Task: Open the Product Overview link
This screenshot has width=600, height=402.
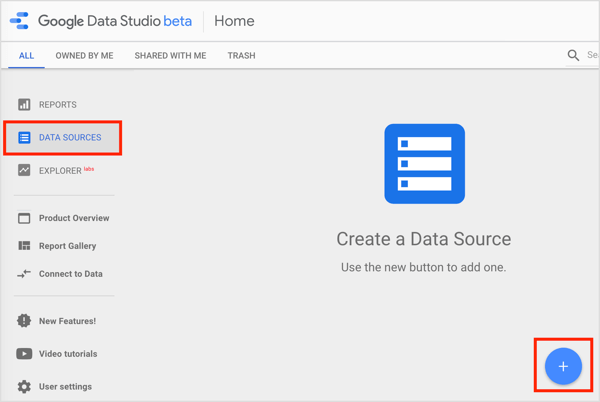Action: click(x=74, y=218)
